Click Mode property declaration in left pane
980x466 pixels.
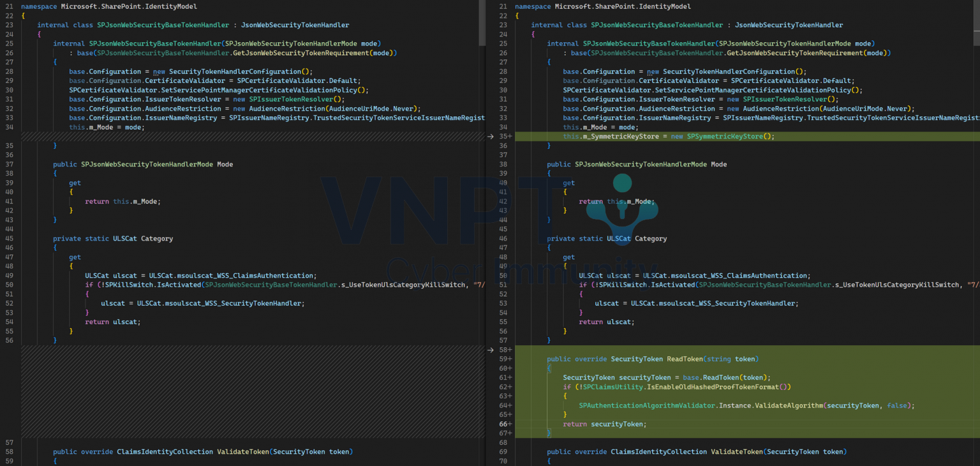[x=143, y=164]
